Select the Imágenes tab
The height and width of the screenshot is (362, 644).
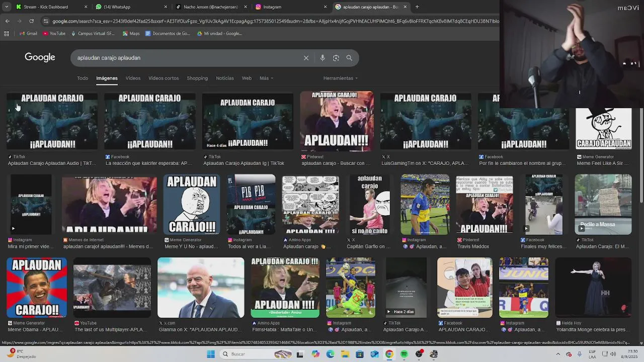[x=107, y=78]
